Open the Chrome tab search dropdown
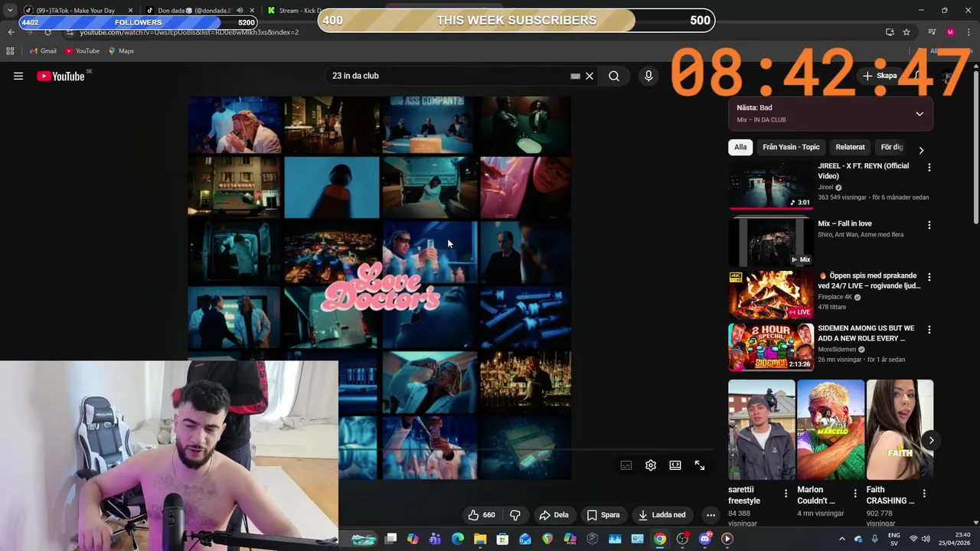This screenshot has width=980, height=551. 9,11
